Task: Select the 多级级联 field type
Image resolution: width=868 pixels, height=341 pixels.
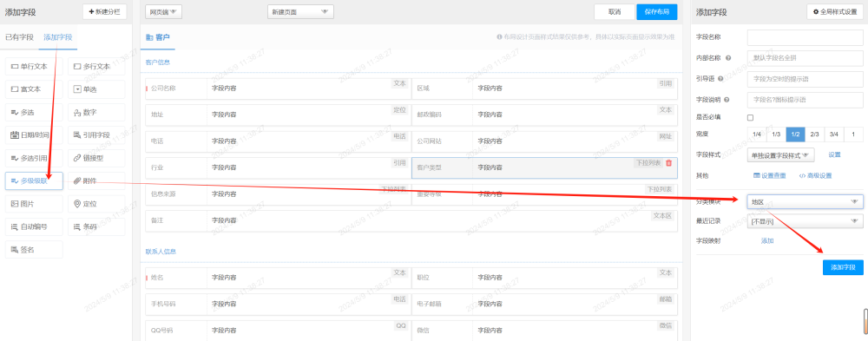Action: (34, 181)
